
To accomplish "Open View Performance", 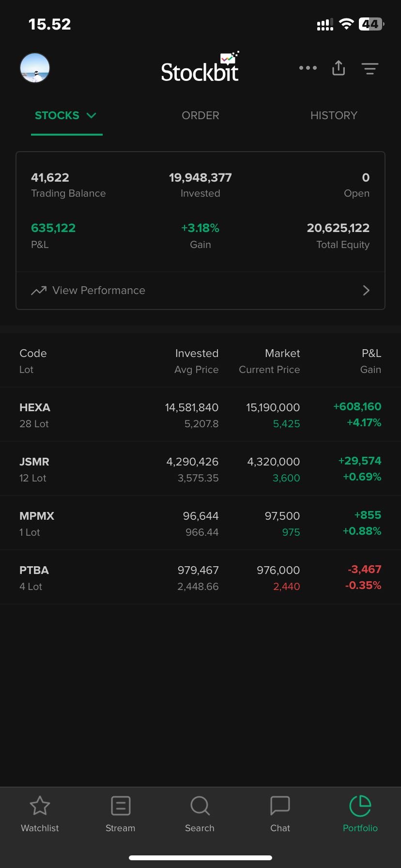I will (x=98, y=290).
